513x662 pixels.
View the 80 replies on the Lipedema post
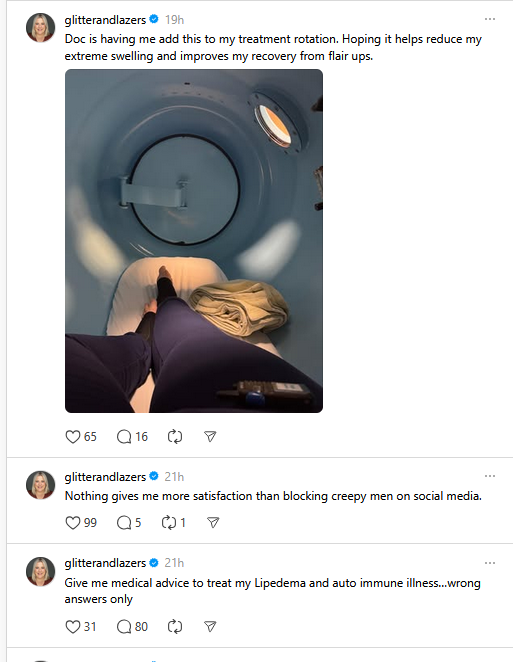click(132, 627)
